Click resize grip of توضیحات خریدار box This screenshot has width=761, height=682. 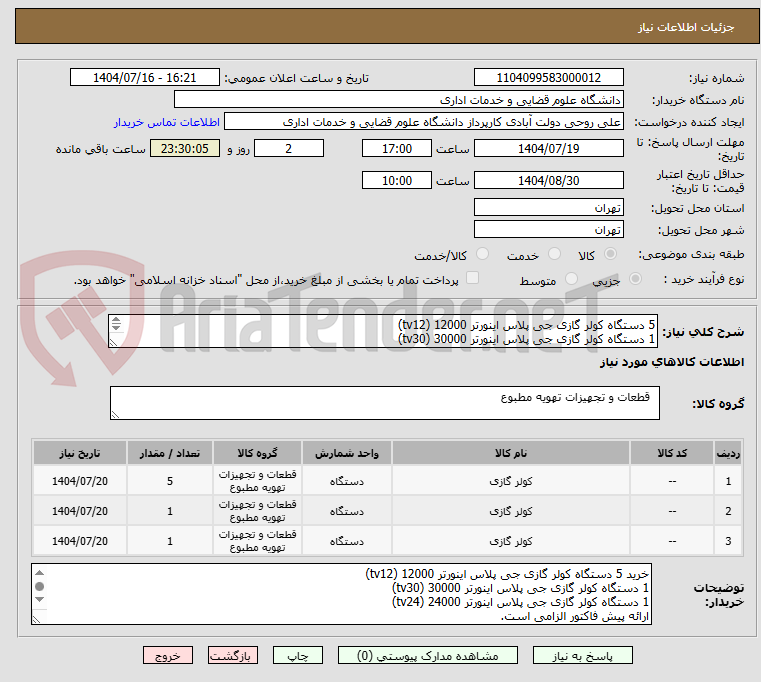point(36,619)
